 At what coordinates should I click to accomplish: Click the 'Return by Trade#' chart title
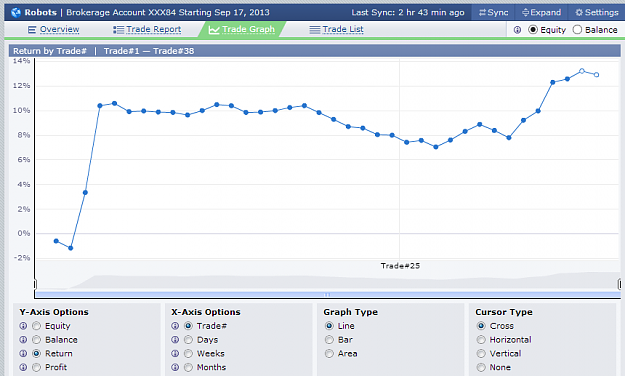pos(50,51)
